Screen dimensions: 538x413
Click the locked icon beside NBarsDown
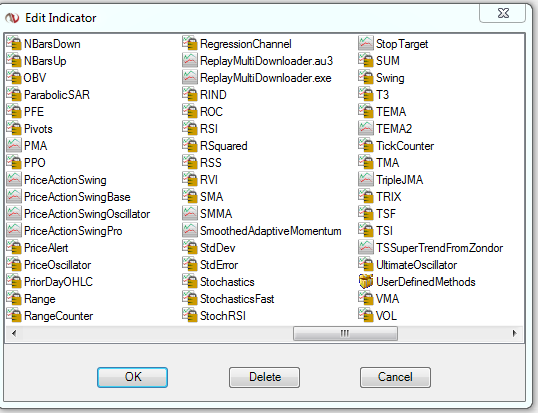[14, 44]
